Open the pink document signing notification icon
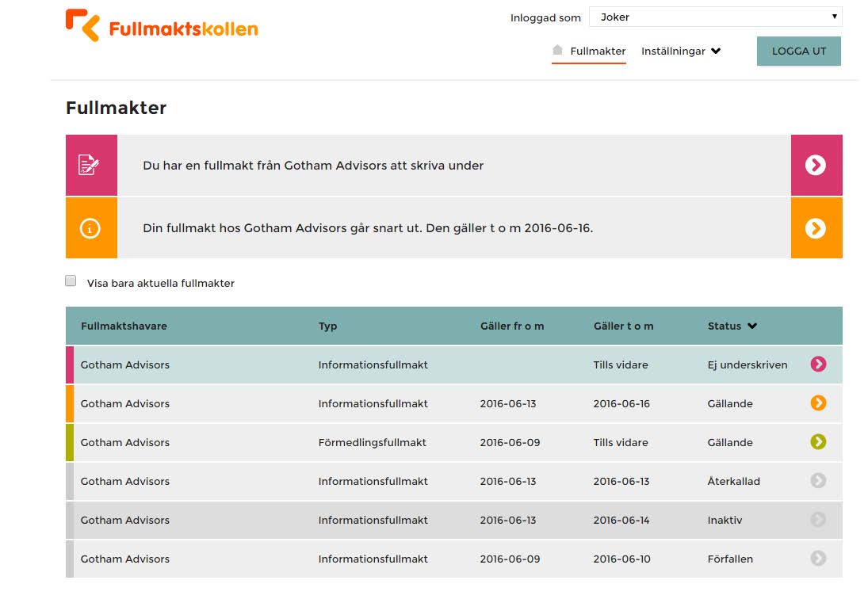This screenshot has width=868, height=603. (x=90, y=166)
